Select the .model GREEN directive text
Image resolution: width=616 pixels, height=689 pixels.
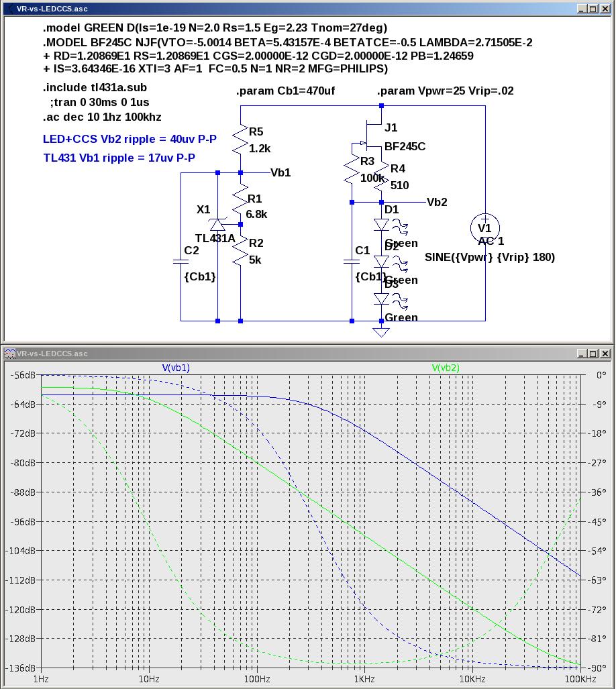coord(215,28)
